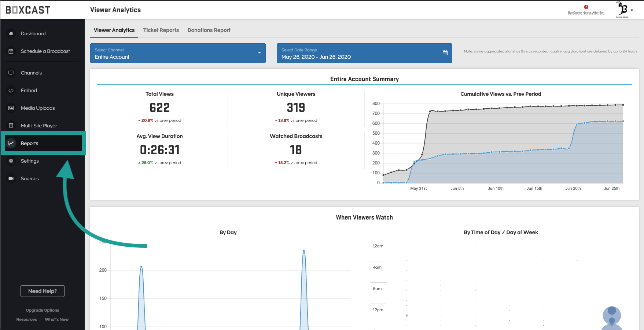Open Channels via its monitor icon
Viewport: 644px width, 330px height.
pos(11,73)
